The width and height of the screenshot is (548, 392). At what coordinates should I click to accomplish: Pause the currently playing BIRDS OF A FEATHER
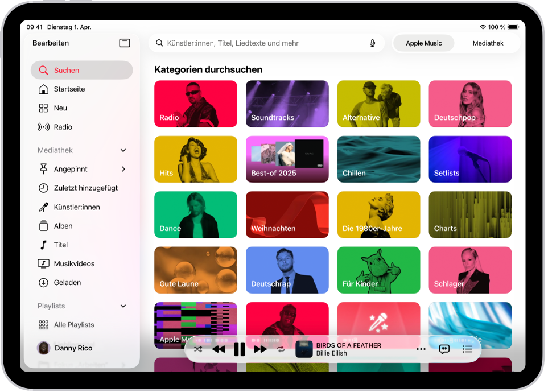[x=240, y=349]
